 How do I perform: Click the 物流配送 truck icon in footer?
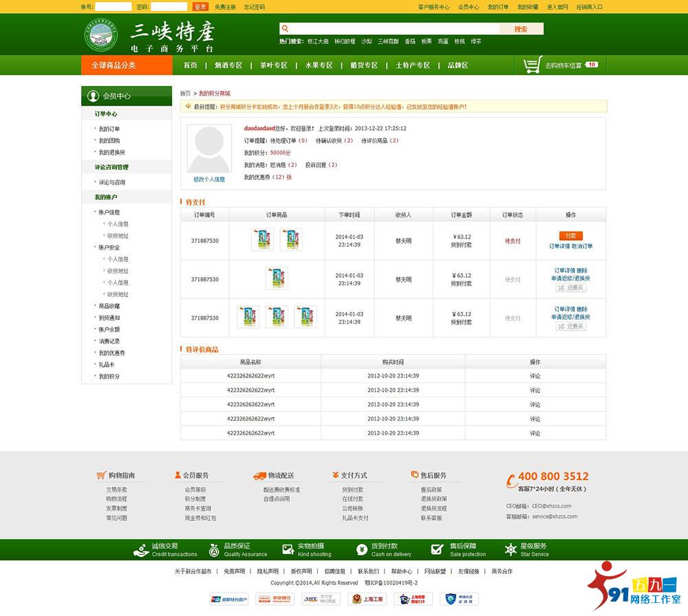259,475
